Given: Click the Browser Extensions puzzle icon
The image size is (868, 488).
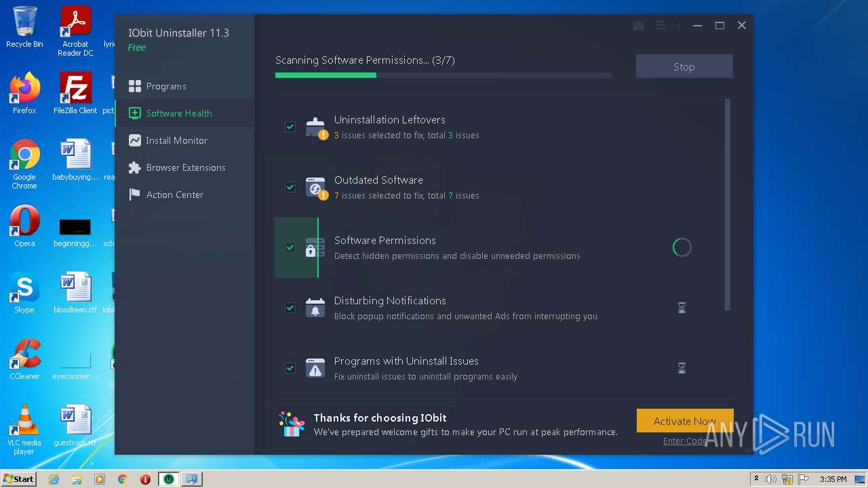Looking at the screenshot, I should (x=134, y=167).
